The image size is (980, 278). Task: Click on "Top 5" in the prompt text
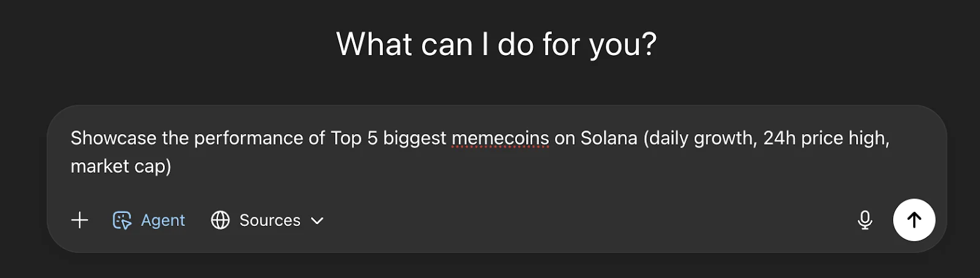click(353, 138)
